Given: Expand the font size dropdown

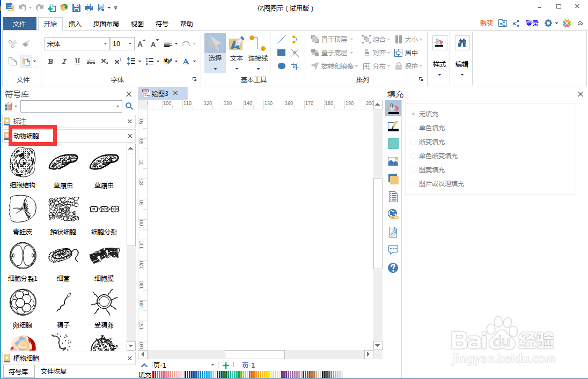Looking at the screenshot, I should [x=130, y=43].
